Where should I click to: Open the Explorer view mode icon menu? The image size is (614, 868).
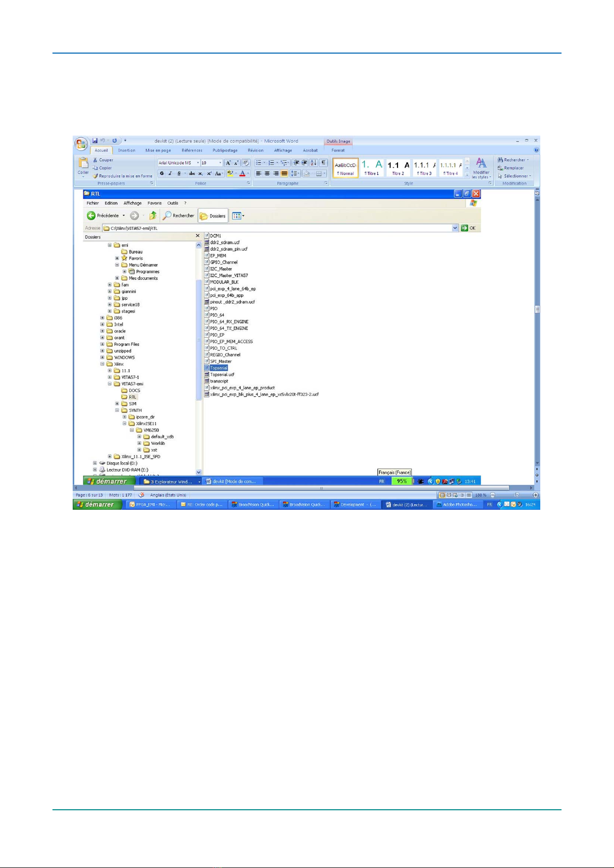click(x=238, y=216)
